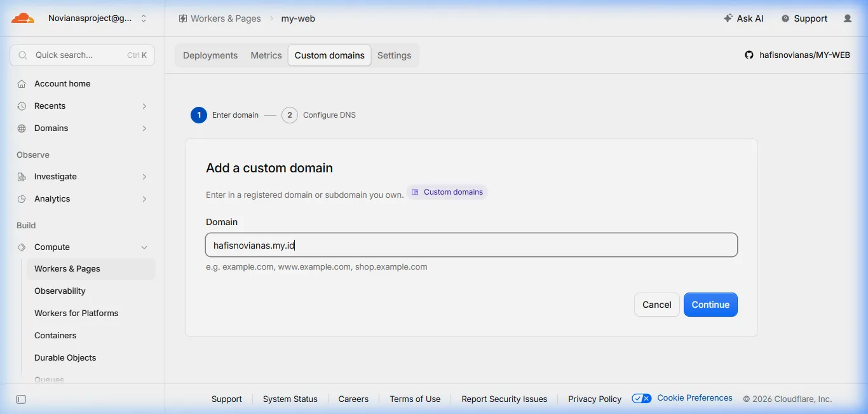Collapse the sidebar panel icon

[21, 399]
